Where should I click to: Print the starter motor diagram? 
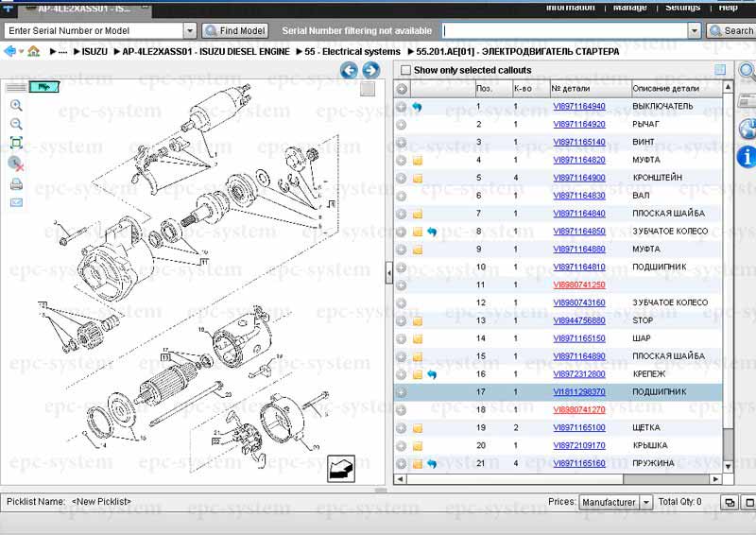click(16, 183)
